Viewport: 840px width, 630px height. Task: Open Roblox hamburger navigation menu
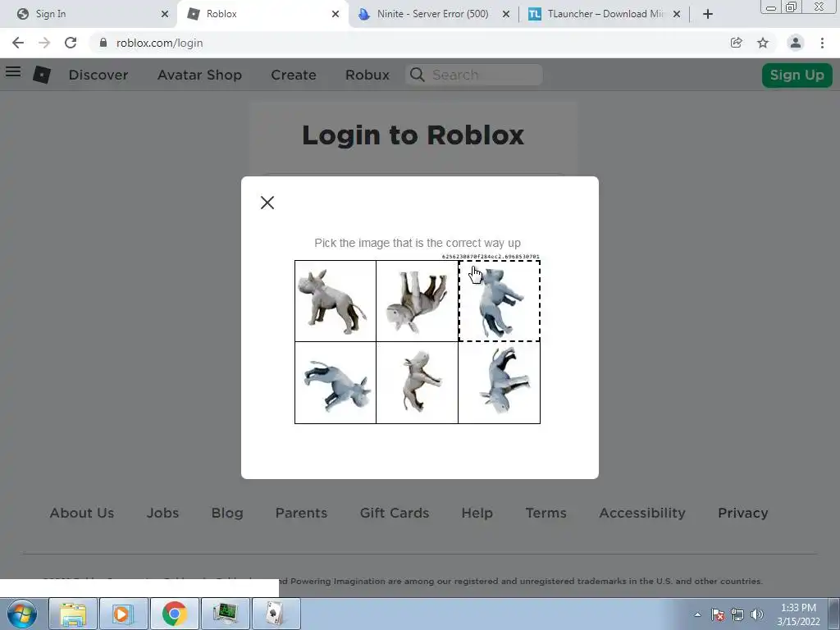[13, 72]
